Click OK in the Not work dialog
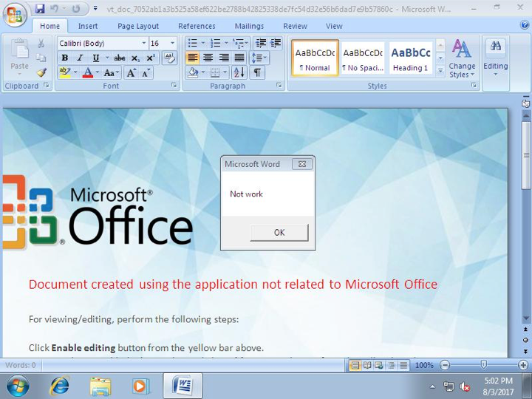 point(279,233)
